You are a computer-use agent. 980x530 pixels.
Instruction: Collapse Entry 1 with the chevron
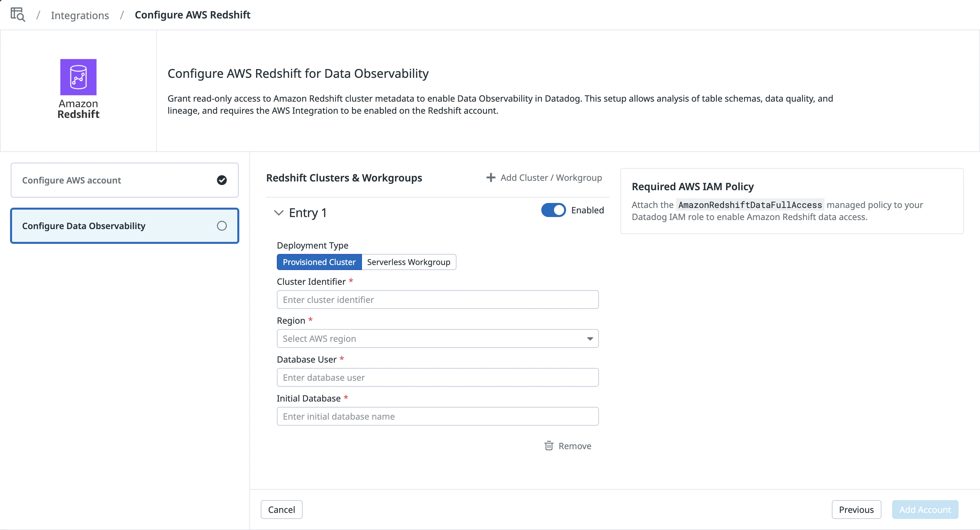[x=279, y=212]
